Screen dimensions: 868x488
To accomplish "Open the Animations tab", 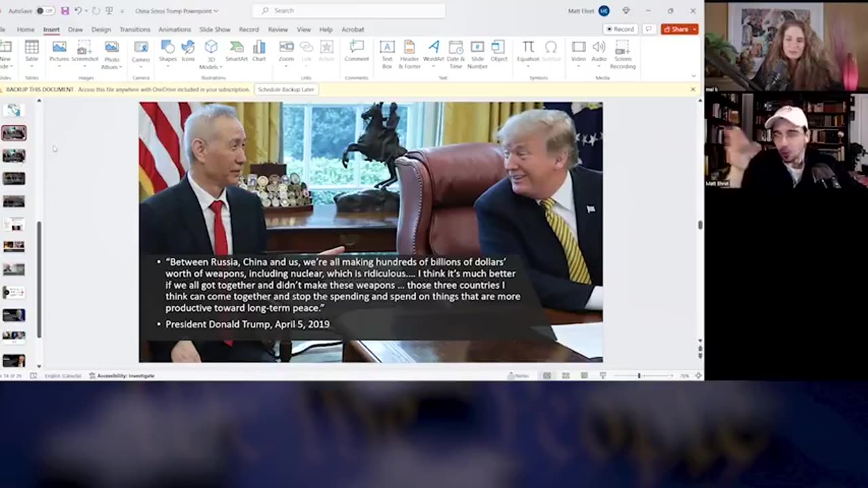I will coord(174,30).
